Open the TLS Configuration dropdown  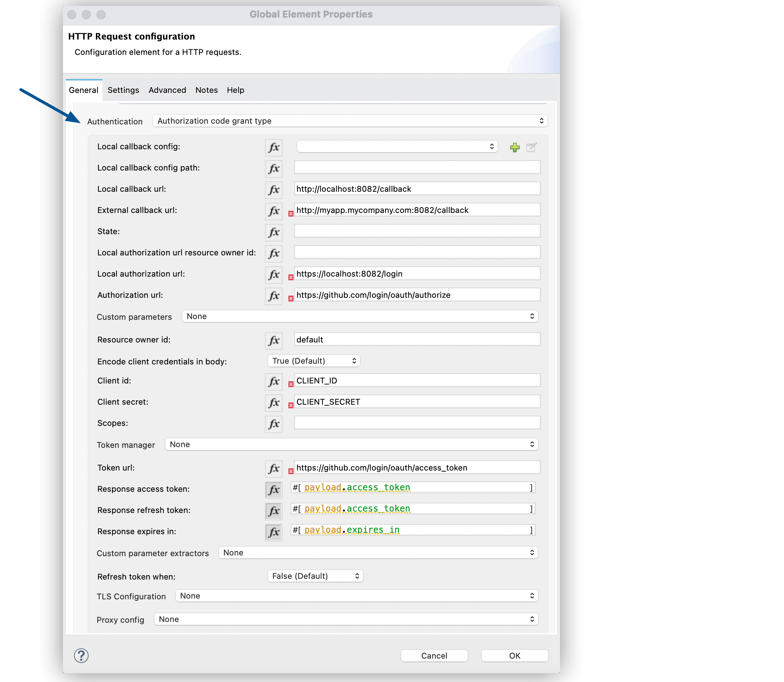356,596
